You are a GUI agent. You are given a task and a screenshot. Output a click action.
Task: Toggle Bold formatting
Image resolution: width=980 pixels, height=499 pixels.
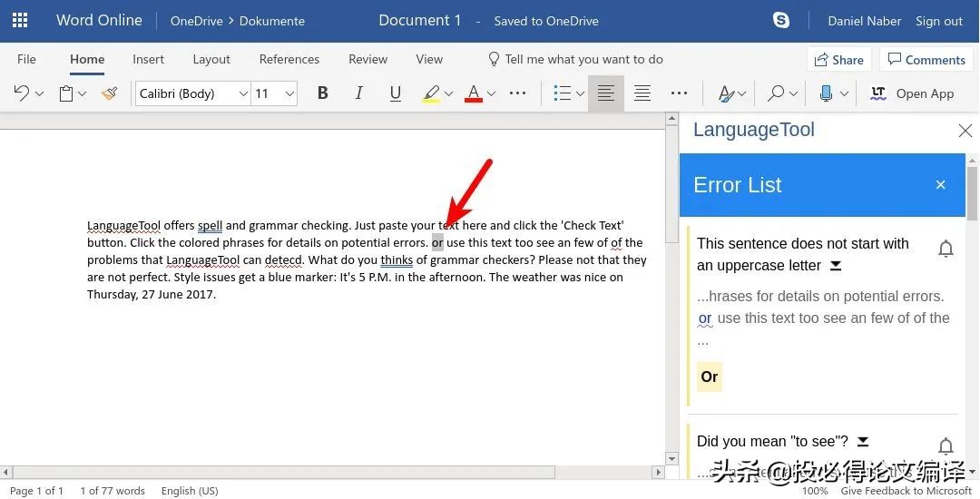click(x=322, y=93)
